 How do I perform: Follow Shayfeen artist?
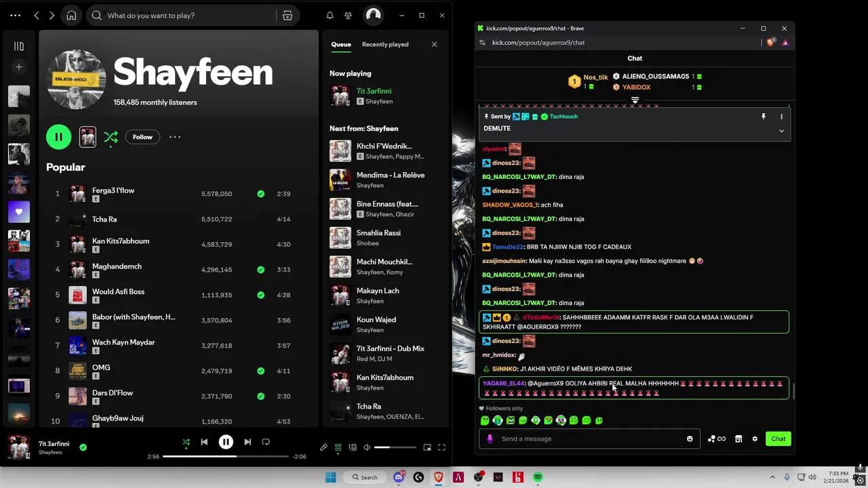coord(142,137)
